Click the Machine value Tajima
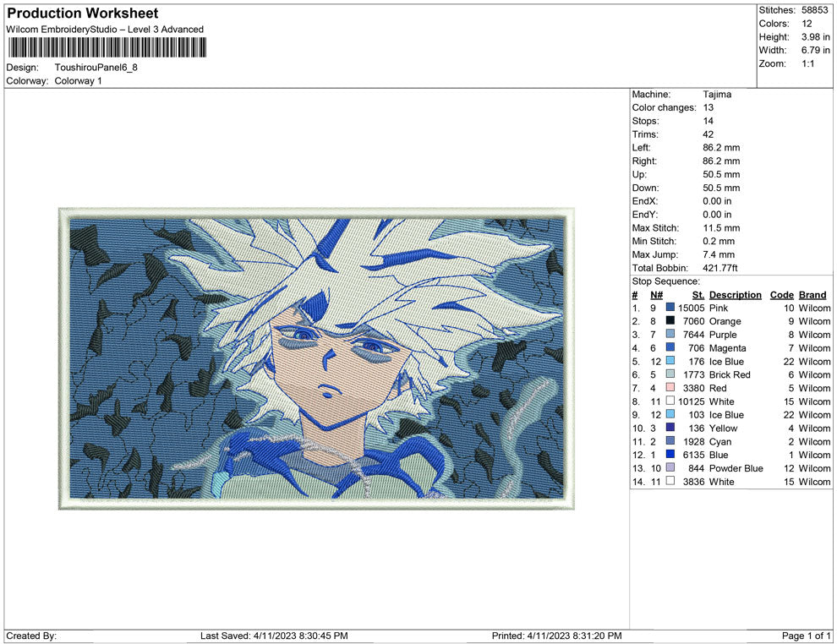Screen dimensions: 837x644 click(717, 94)
